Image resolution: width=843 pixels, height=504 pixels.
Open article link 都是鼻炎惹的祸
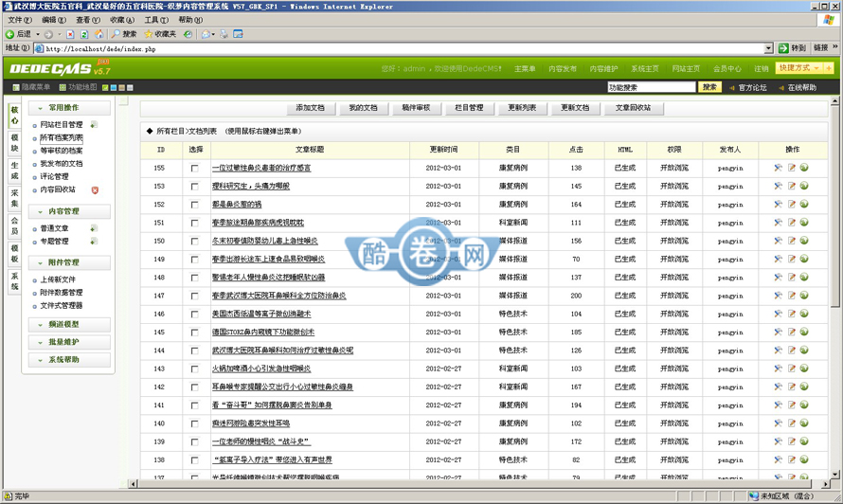[237, 205]
